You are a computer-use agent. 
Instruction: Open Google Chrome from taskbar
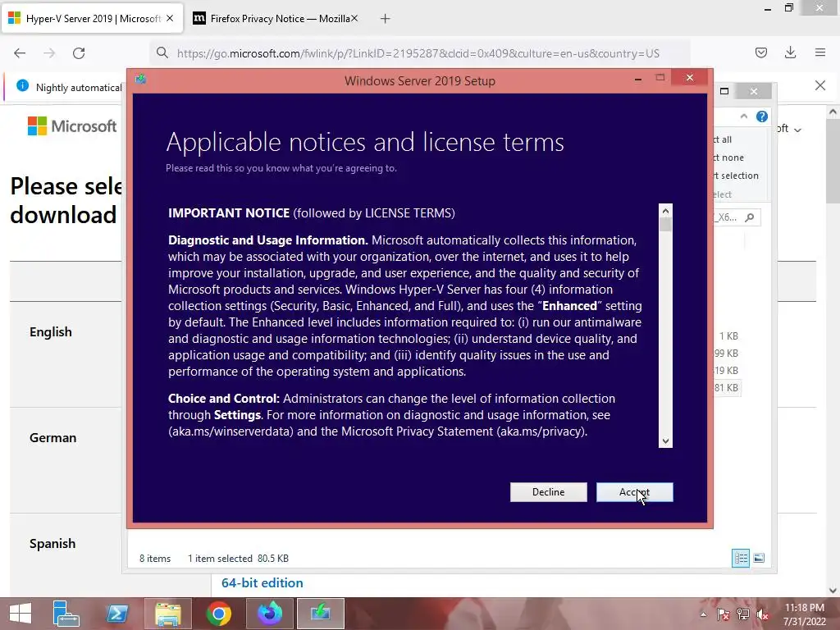(x=219, y=614)
